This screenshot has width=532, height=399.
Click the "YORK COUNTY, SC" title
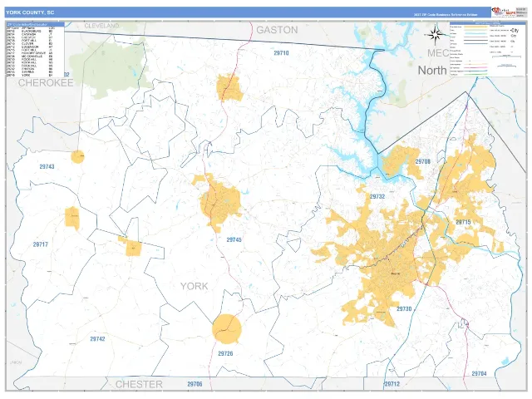coord(30,12)
